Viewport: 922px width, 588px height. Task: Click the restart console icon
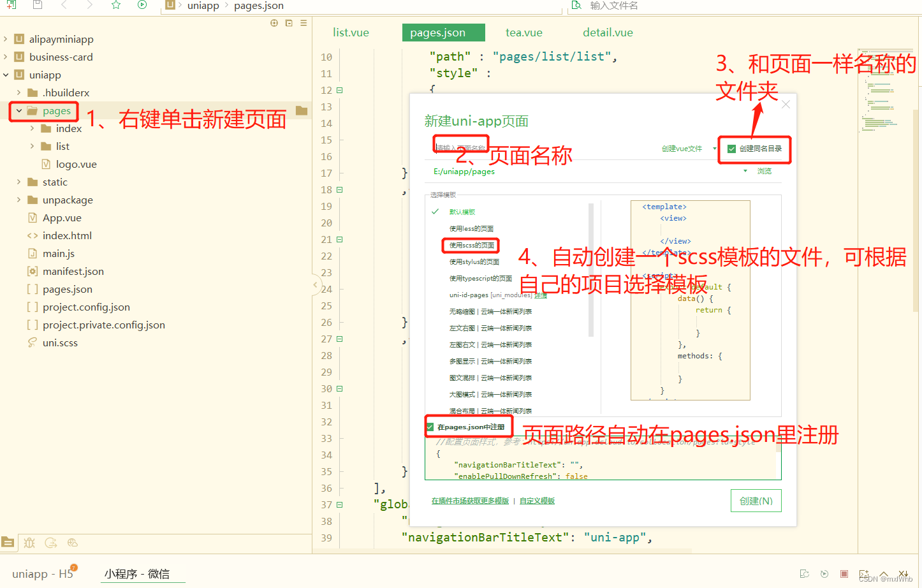click(805, 574)
